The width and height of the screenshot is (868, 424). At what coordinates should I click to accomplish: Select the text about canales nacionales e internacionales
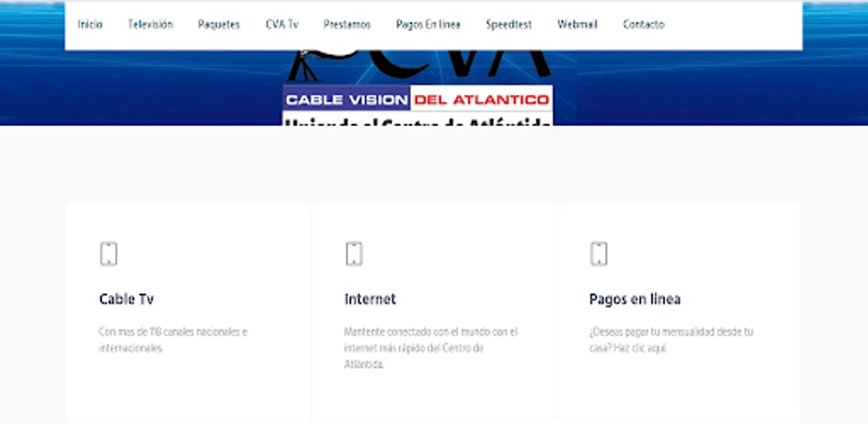(x=173, y=340)
